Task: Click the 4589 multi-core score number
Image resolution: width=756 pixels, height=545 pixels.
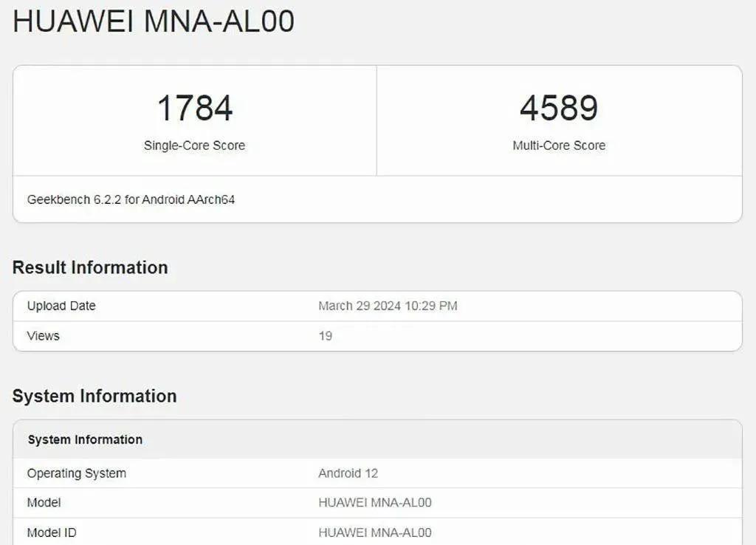Action: [559, 109]
